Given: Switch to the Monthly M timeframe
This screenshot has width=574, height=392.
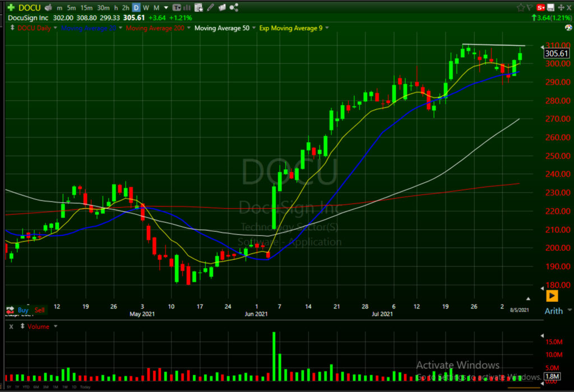Looking at the screenshot, I should pyautogui.click(x=156, y=8).
